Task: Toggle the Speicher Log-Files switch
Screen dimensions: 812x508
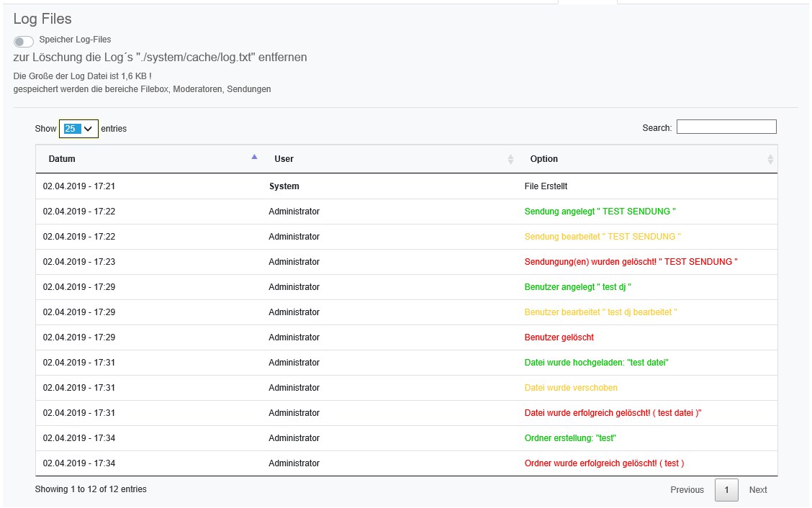Action: coord(24,42)
